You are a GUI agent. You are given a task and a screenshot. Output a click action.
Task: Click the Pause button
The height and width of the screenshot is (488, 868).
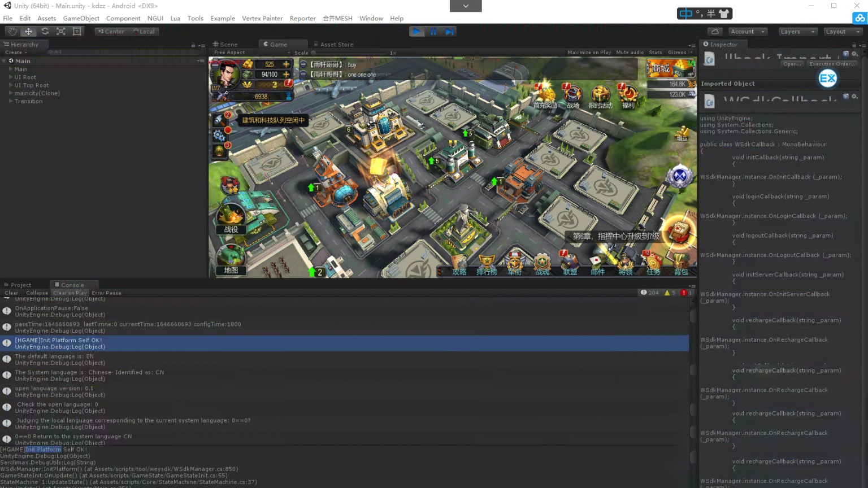point(433,32)
